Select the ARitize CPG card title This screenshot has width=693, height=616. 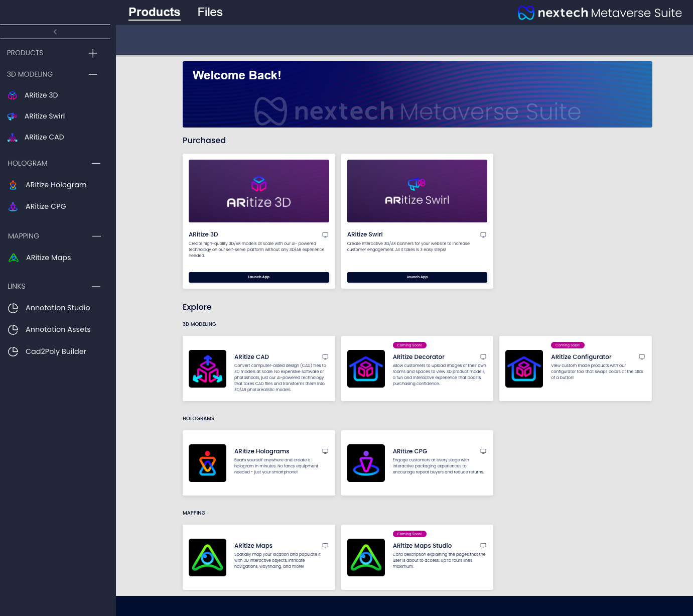(x=410, y=451)
